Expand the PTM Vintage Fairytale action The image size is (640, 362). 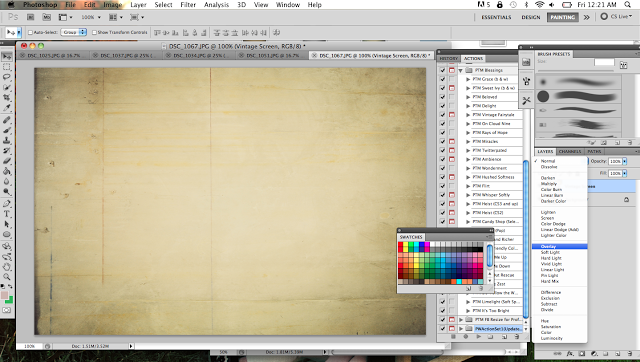468,115
